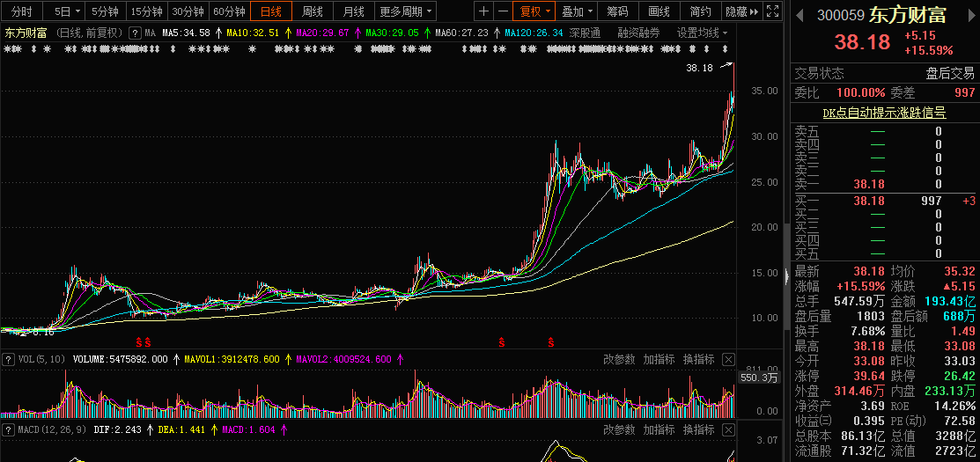Viewport: 980px width, 462px height.
Task: Switch to 60分钟 chart tab
Action: pyautogui.click(x=230, y=11)
